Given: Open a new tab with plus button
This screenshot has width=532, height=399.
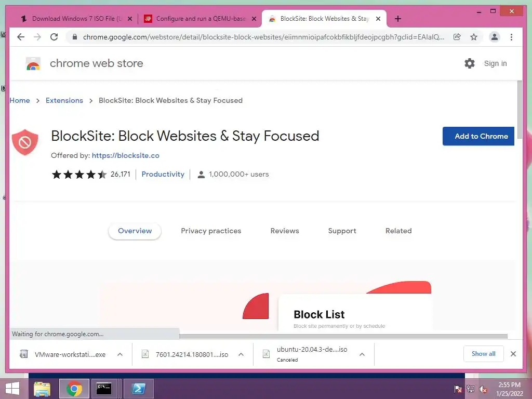Looking at the screenshot, I should click(398, 19).
